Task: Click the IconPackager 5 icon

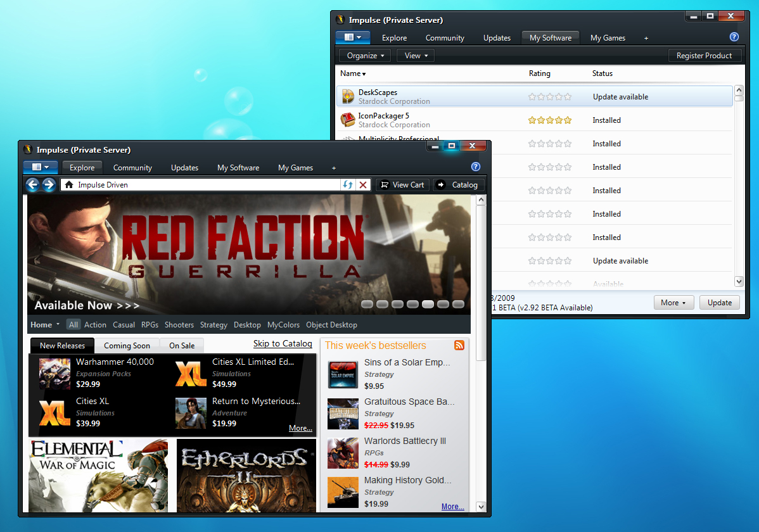Action: click(348, 120)
